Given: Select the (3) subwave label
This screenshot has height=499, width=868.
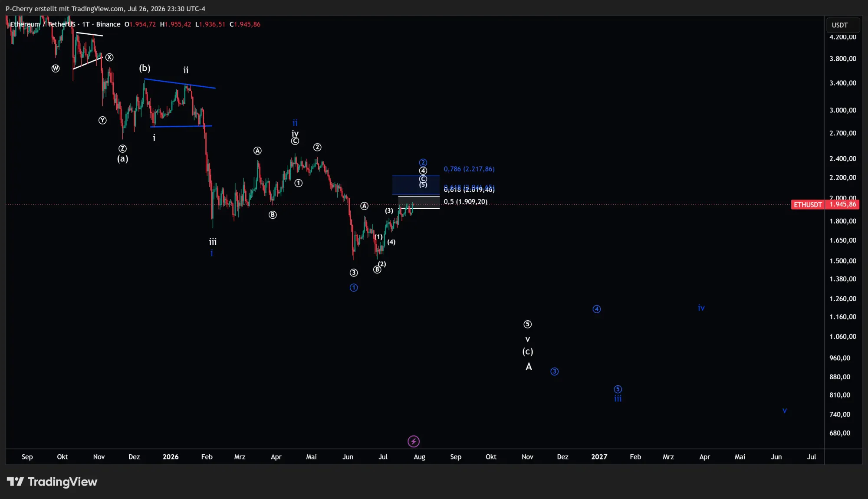Looking at the screenshot, I should coord(389,211).
